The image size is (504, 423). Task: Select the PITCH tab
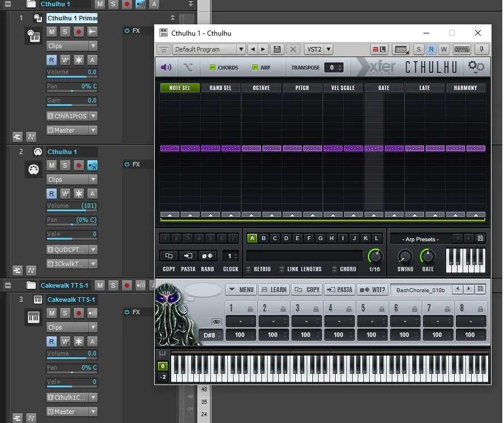click(x=302, y=88)
